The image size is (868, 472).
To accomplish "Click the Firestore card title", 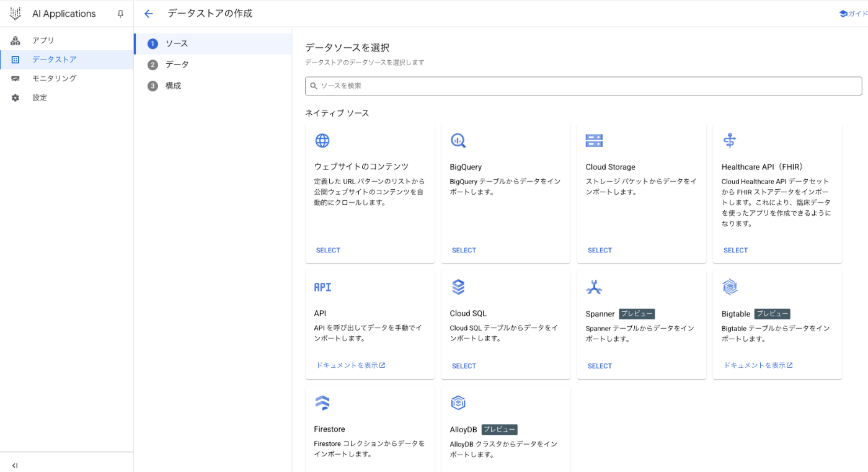I will click(x=329, y=429).
